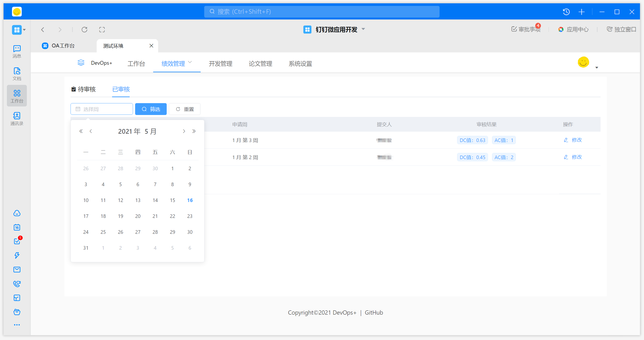Expand the 钉钉微应用开发 title dropdown
The width and height of the screenshot is (644, 340).
coord(363,29)
